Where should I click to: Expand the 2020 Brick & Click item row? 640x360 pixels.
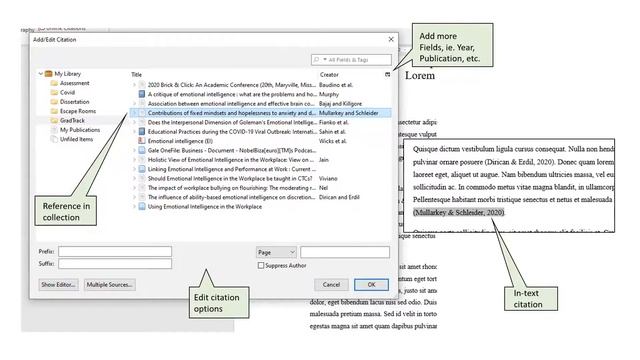134,85
